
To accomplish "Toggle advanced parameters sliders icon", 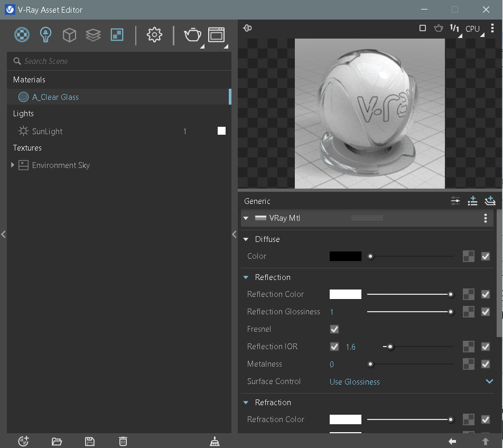I will click(455, 201).
